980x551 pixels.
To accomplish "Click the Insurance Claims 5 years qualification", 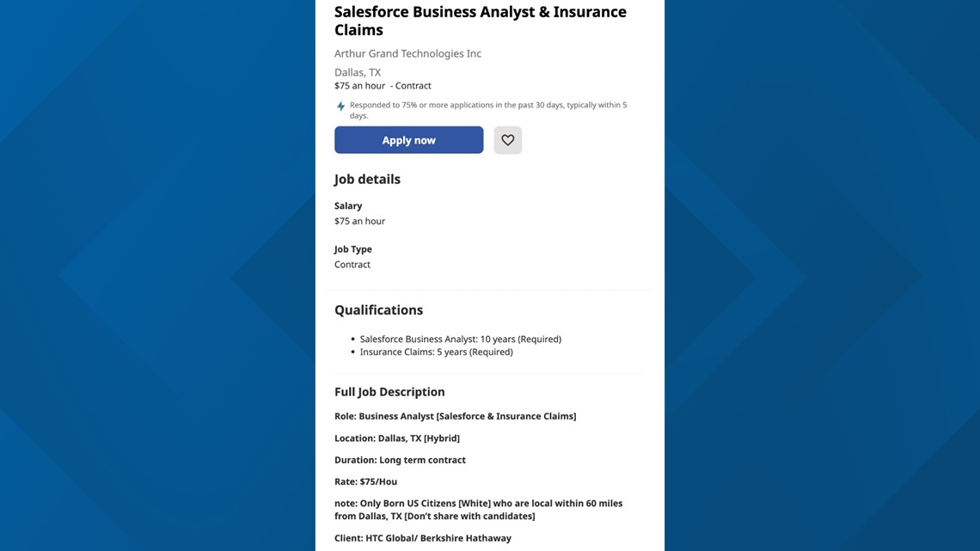I will pos(436,352).
